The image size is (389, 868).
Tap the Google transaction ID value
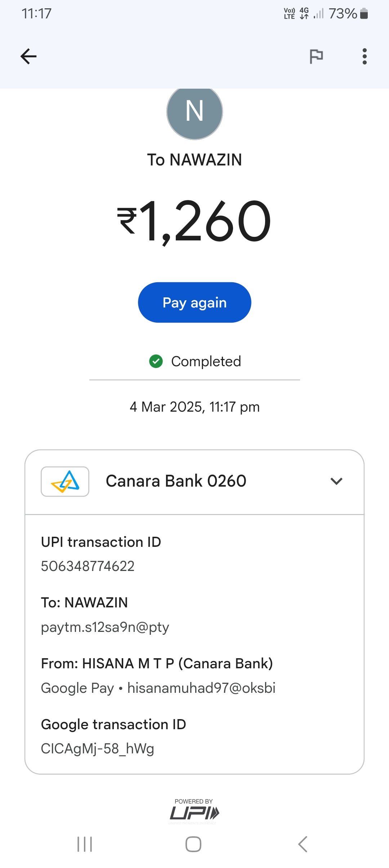(98, 749)
